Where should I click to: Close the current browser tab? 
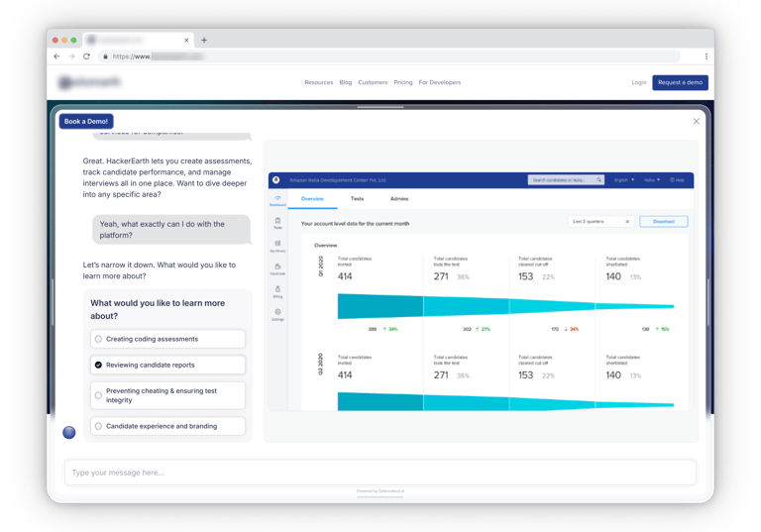(186, 41)
